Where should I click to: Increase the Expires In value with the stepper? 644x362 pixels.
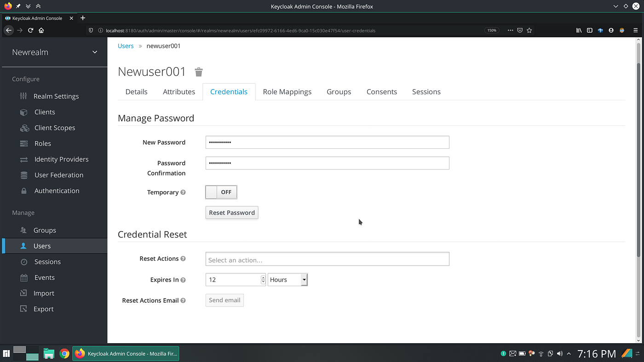pyautogui.click(x=263, y=277)
